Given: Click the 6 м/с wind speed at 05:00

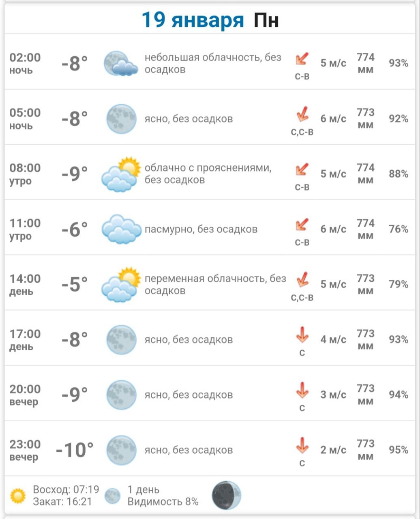Looking at the screenshot, I should [333, 119].
